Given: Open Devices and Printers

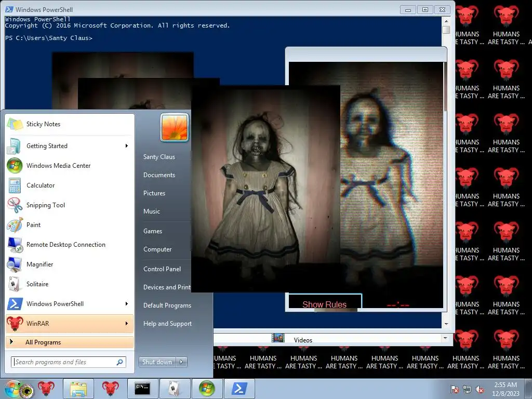Looking at the screenshot, I should click(x=167, y=287).
